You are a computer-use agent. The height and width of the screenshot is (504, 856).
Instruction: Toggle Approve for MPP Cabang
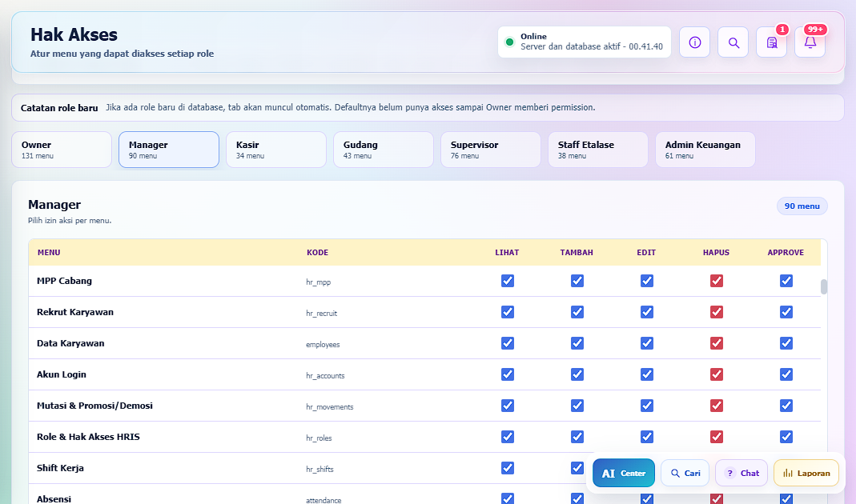(x=786, y=281)
